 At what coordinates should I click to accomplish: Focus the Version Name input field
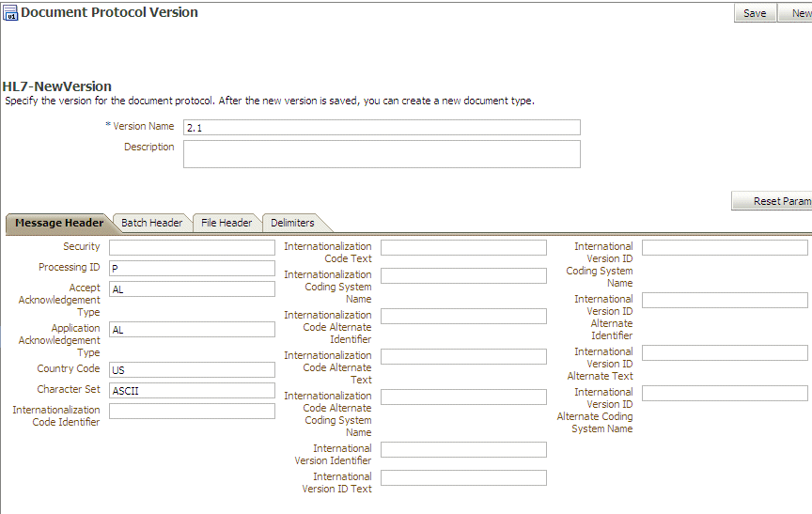click(382, 128)
